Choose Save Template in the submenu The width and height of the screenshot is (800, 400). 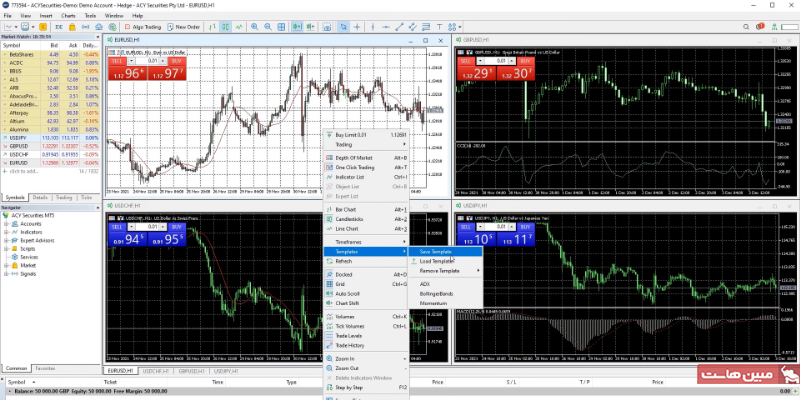tap(445, 252)
